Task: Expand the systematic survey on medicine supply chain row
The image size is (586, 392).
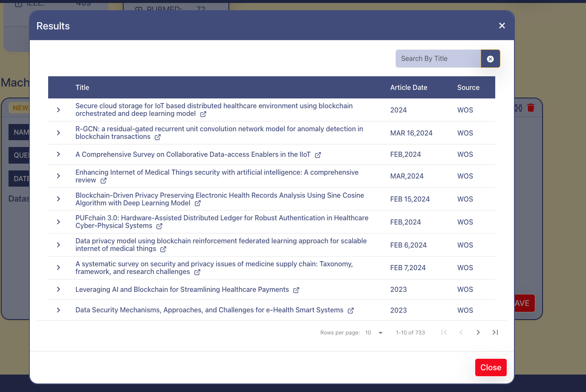Action: (58, 268)
